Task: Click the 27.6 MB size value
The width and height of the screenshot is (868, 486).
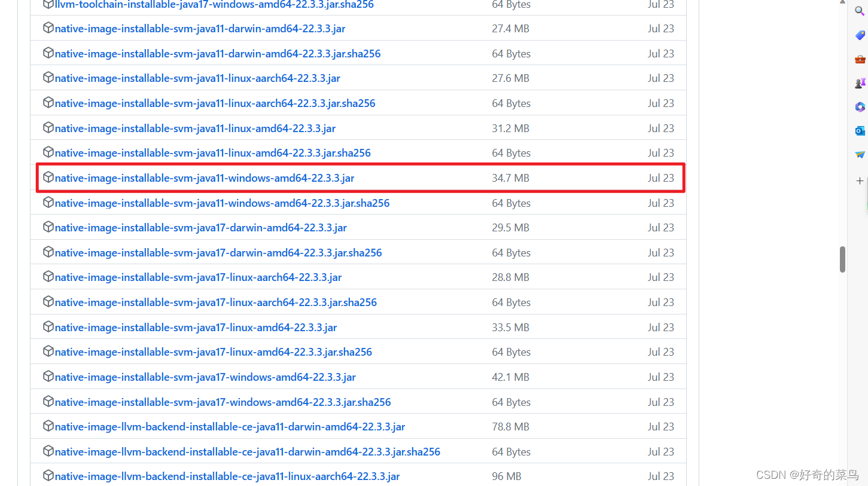Action: tap(510, 78)
